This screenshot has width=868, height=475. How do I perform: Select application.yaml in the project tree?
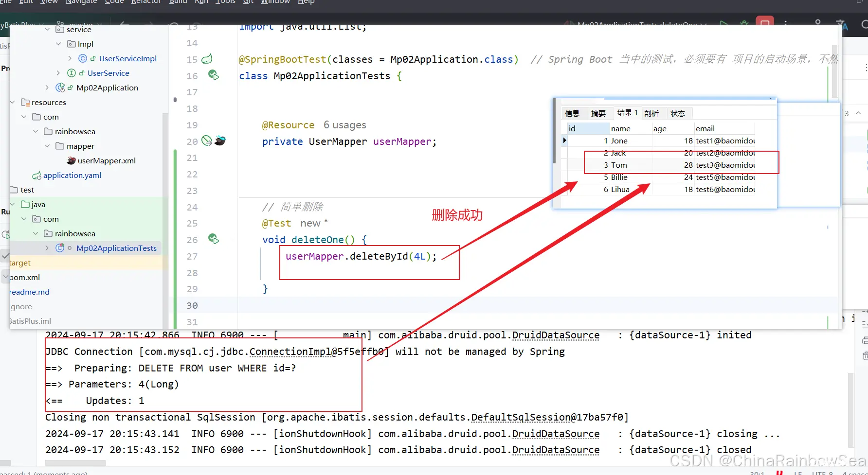(x=72, y=175)
